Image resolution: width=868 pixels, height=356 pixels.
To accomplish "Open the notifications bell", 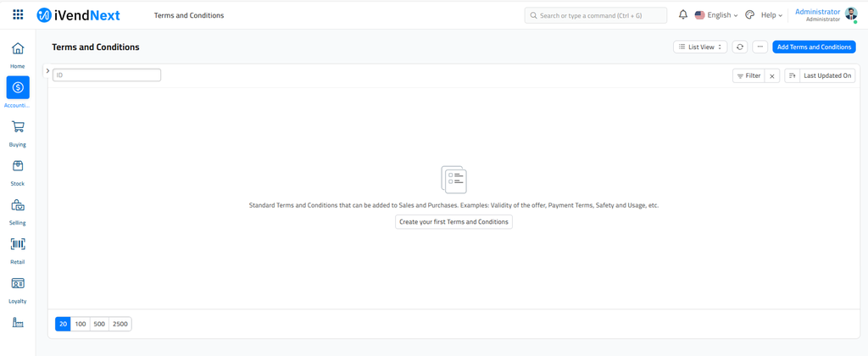I will point(683,15).
